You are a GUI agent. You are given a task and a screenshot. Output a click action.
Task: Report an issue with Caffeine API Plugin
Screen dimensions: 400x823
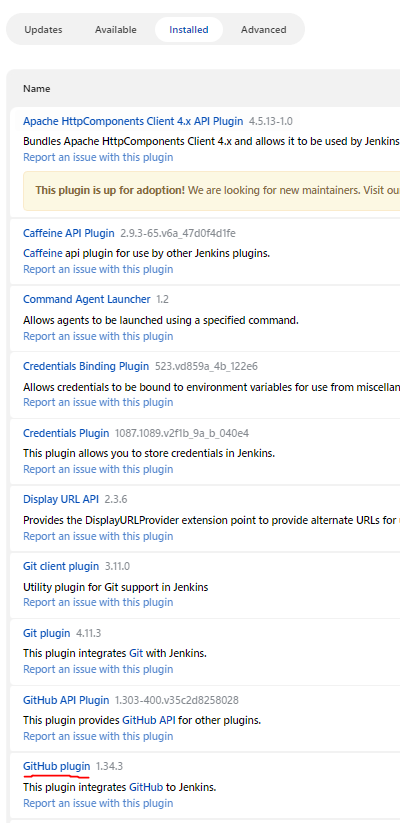click(98, 269)
